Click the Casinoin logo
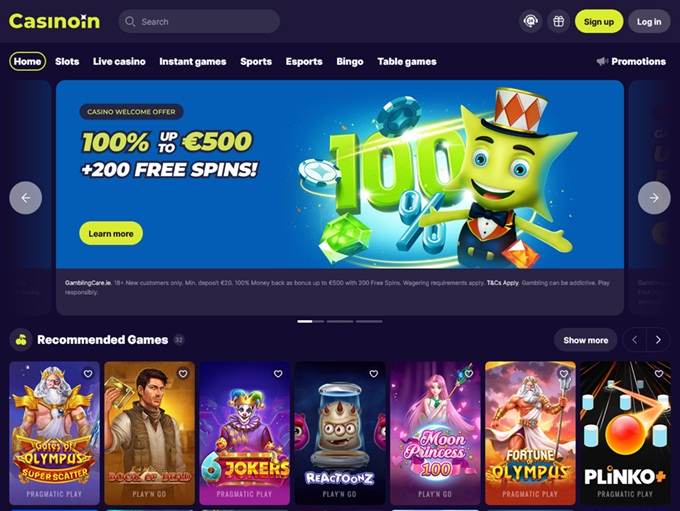680x511 pixels. click(55, 21)
